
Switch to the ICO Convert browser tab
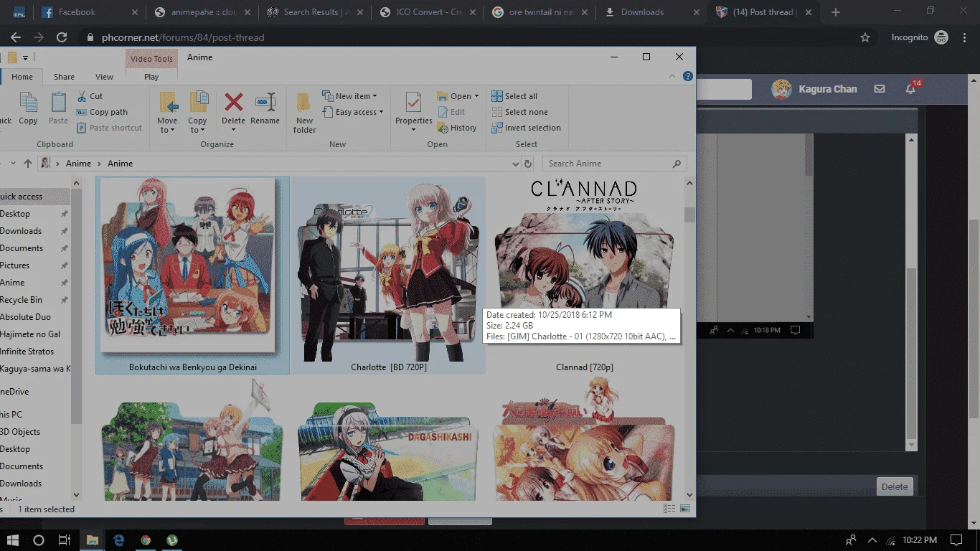click(x=428, y=12)
